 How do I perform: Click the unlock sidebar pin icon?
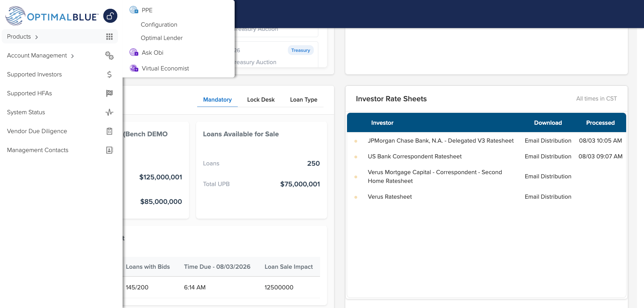(x=110, y=16)
